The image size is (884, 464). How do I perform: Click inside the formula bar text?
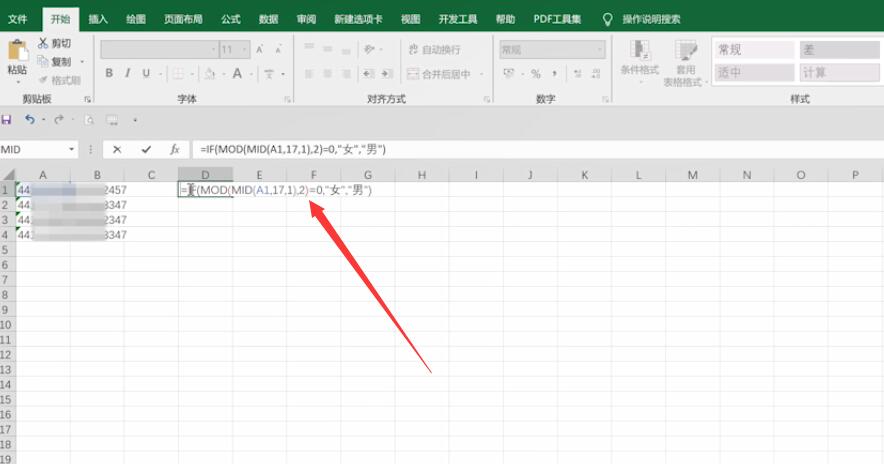coord(293,149)
